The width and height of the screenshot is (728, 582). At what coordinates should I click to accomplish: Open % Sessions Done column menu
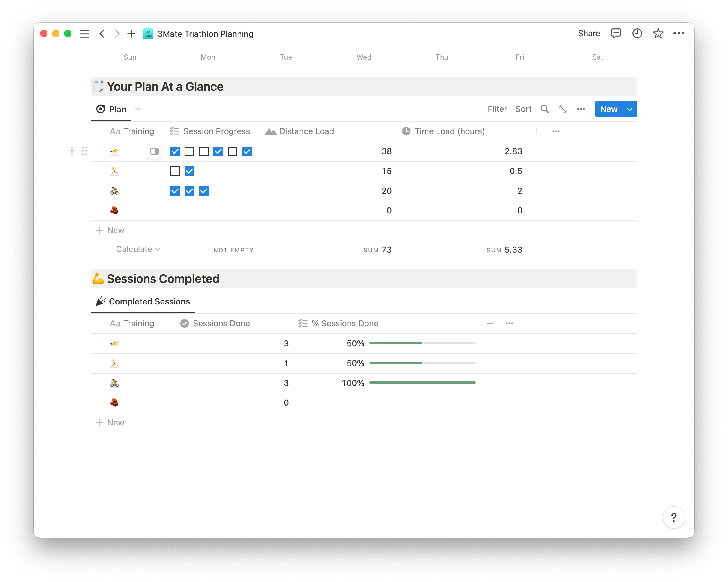[x=338, y=324]
